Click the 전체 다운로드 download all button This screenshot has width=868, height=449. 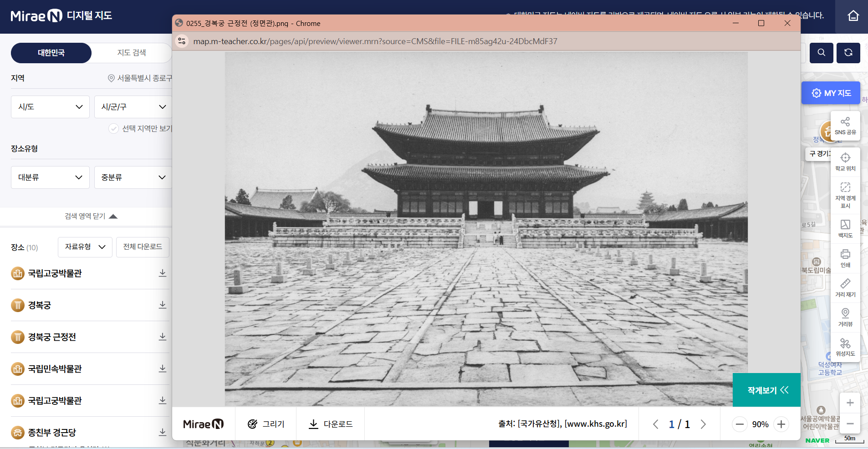click(x=143, y=247)
